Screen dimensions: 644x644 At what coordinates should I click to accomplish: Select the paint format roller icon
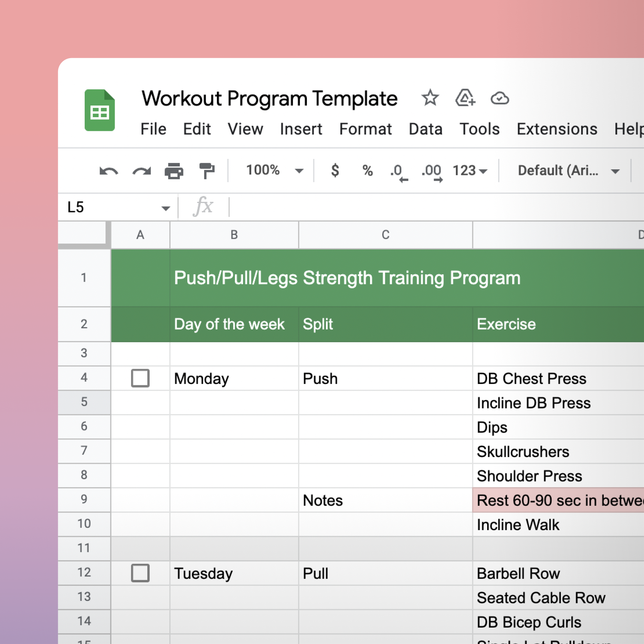coord(207,171)
